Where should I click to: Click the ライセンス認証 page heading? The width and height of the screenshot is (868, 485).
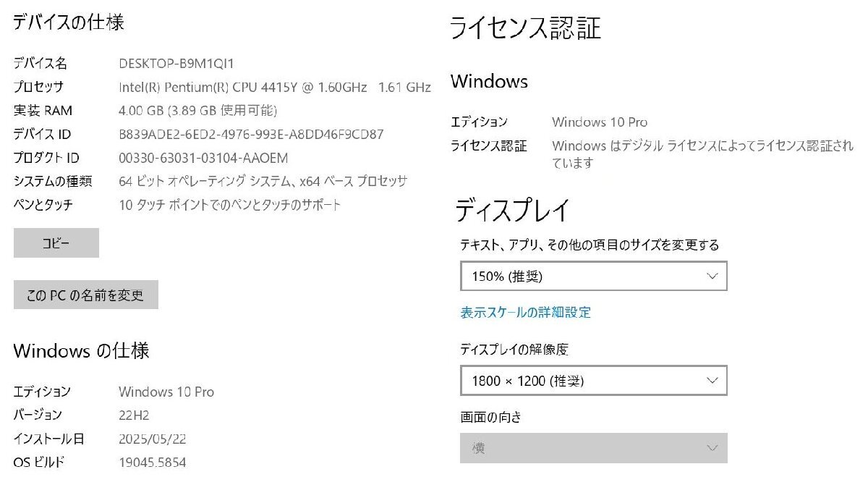(x=525, y=29)
